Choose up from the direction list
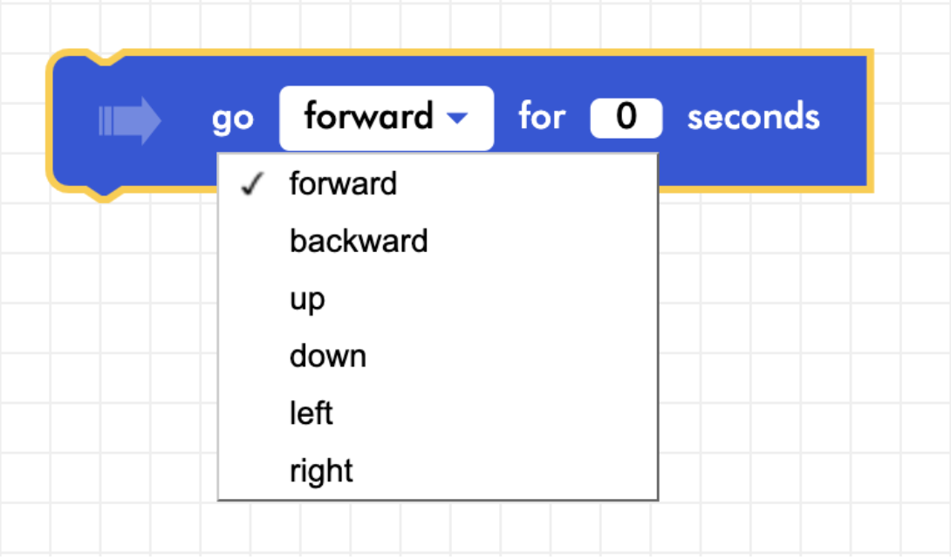The width and height of the screenshot is (951, 560). coord(307,299)
